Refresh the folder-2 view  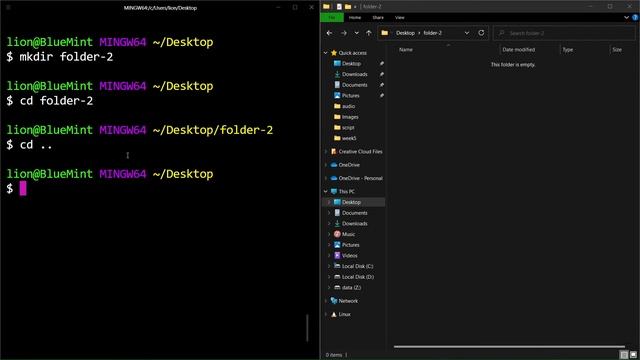click(481, 33)
